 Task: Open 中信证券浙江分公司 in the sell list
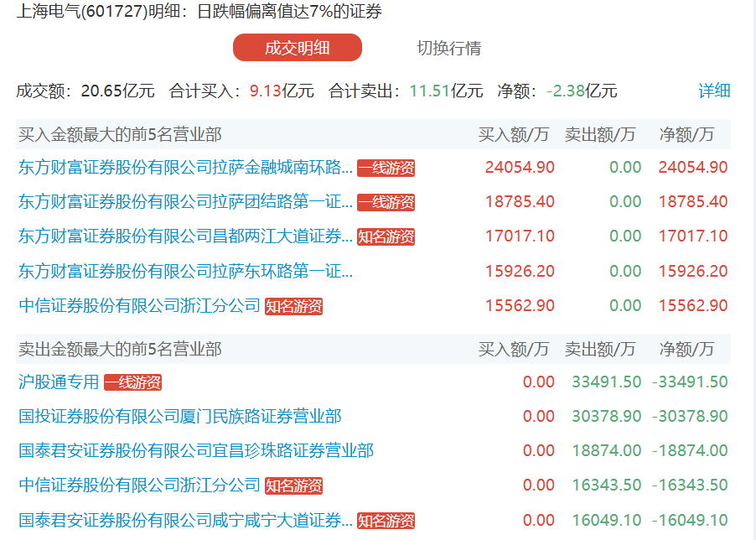click(x=139, y=485)
